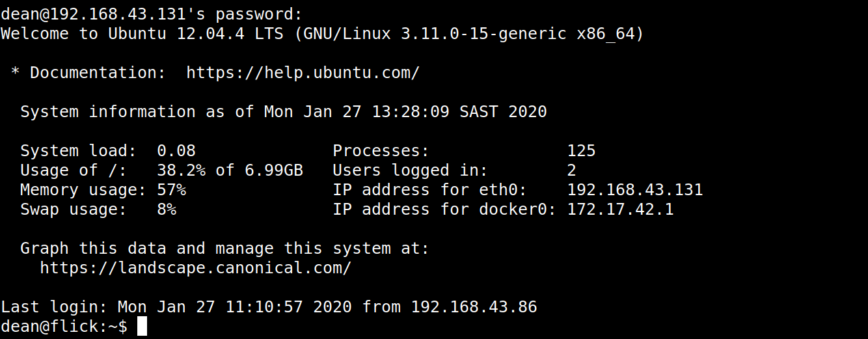868x339 pixels.
Task: Click the "Documentation:" label
Action: (x=98, y=73)
